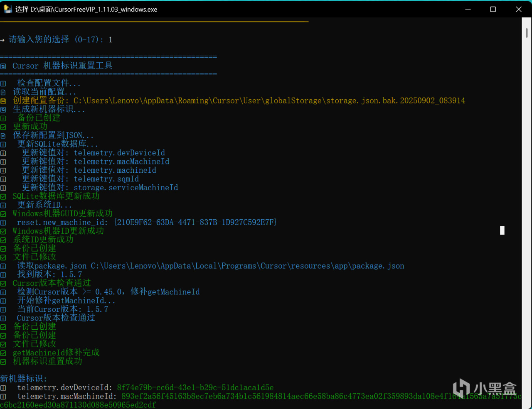Click the GUID "{210E9F62-63DA-4471-837B-1D927C592E7F}"
532x409 pixels.
[x=195, y=222]
